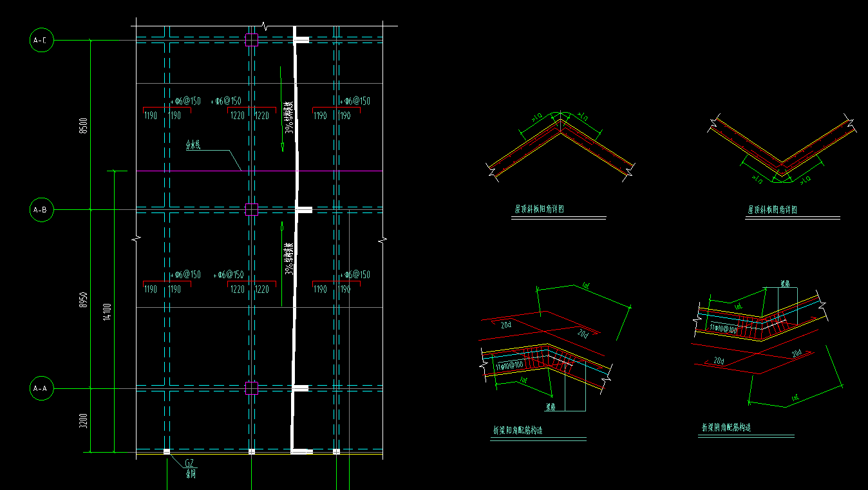
Task: Click the 屋顶斜板阳角详图 detail title
Action: coord(540,209)
